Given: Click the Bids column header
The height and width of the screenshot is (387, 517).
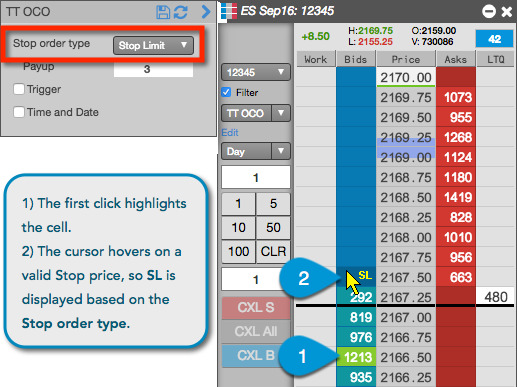Looking at the screenshot, I should [x=356, y=59].
